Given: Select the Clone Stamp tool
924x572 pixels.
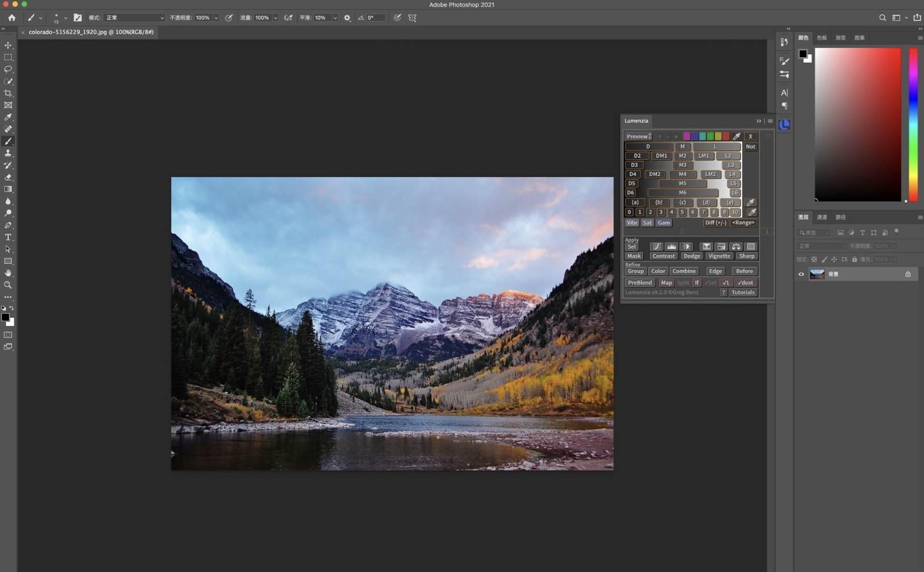Looking at the screenshot, I should pyautogui.click(x=8, y=153).
